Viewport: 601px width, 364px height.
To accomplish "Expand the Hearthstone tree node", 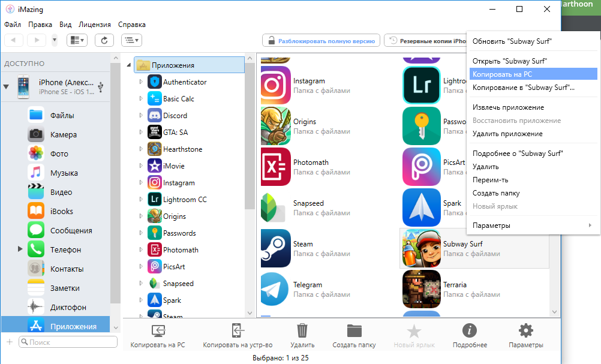I will point(141,149).
